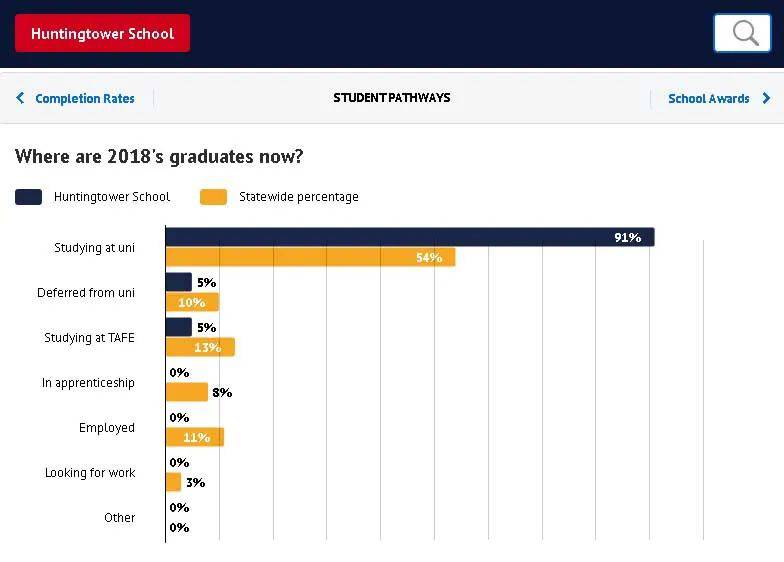Click the magnifying glass search icon
This screenshot has width=784, height=562.
coord(742,33)
